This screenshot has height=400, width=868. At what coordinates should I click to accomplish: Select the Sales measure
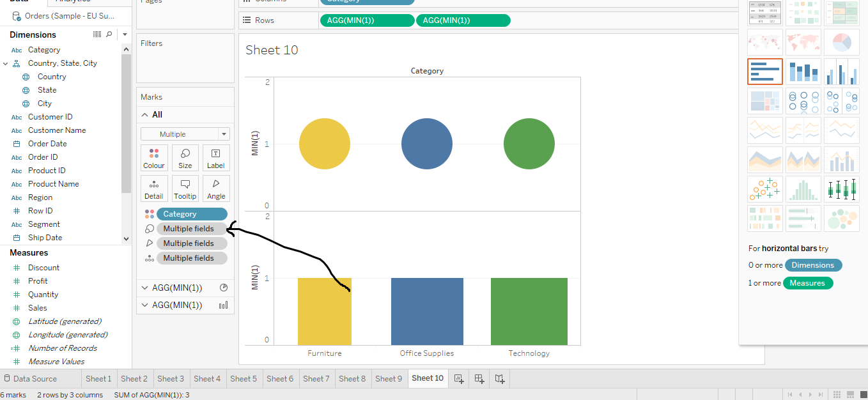pos(37,308)
